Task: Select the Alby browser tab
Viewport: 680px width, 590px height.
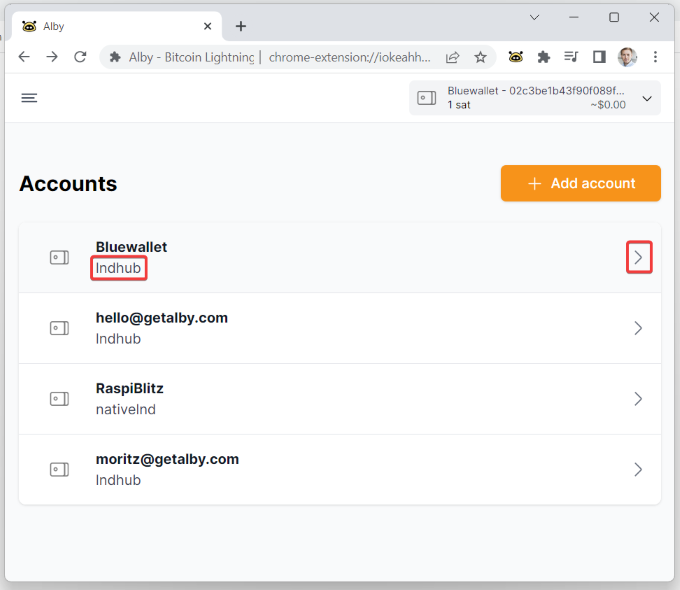Action: coord(117,26)
